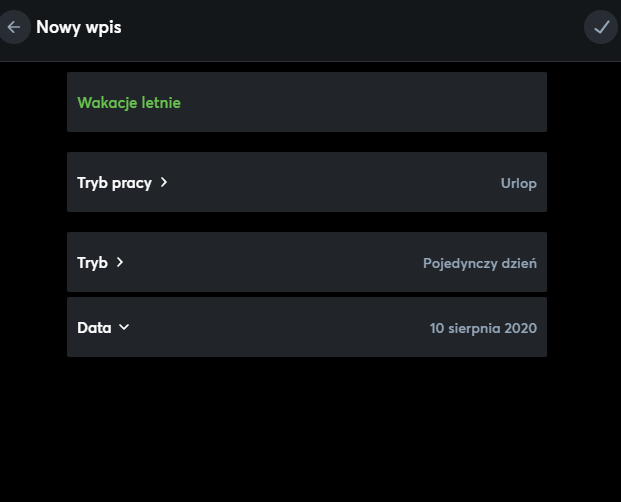
Task: Click the blank middle of the Data row
Action: tap(280, 327)
